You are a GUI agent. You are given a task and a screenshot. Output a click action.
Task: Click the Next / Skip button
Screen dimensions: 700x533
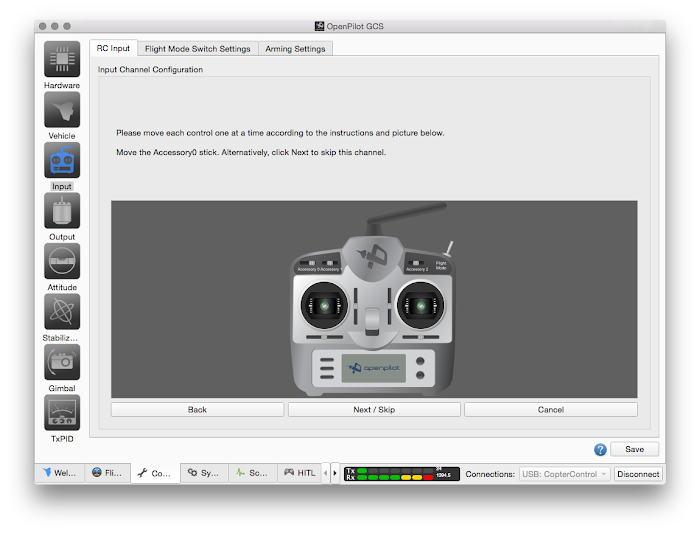374,410
